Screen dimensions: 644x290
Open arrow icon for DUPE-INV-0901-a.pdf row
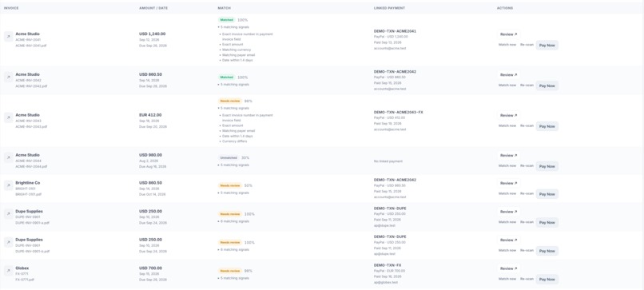pyautogui.click(x=8, y=214)
